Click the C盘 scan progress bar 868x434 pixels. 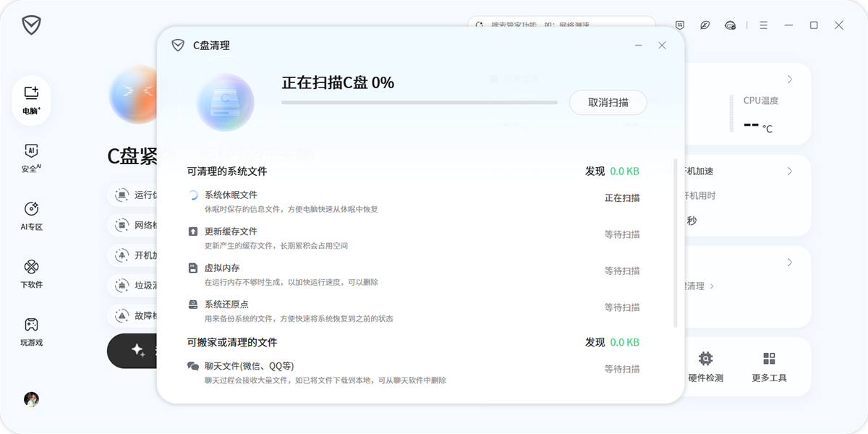click(420, 103)
